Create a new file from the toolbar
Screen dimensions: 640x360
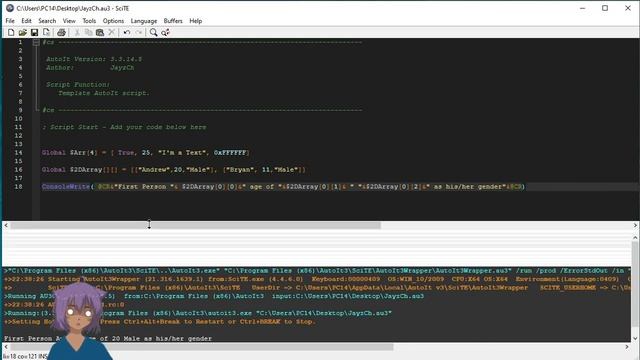[x=11, y=33]
